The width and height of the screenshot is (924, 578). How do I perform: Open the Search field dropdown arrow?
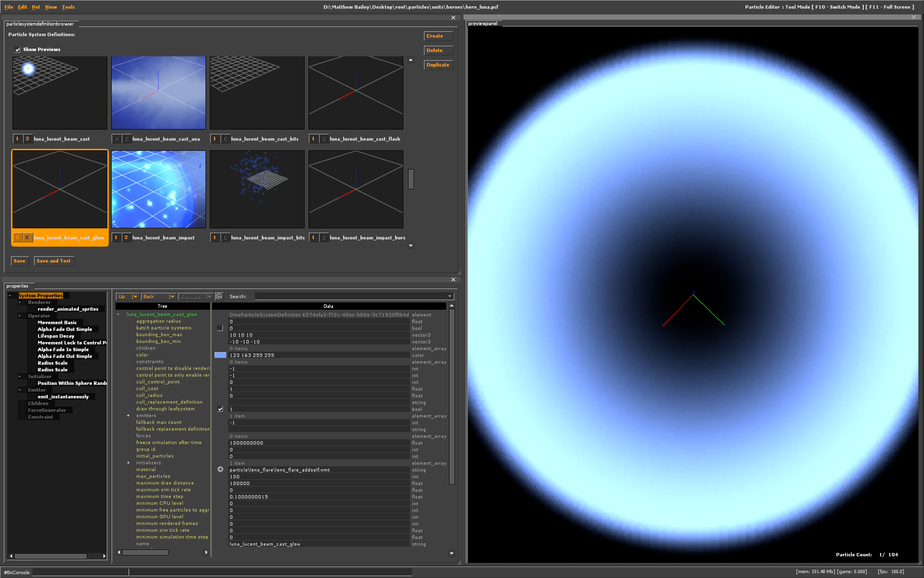pos(450,297)
